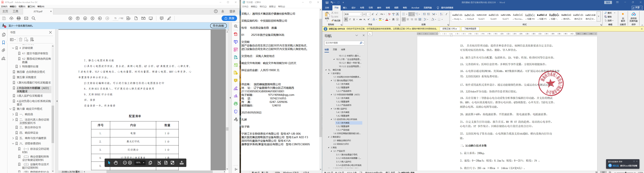Open the Word 审阅 ribbon tab
Image resolution: width=644 pixels, height=173 pixels.
[x=388, y=8]
